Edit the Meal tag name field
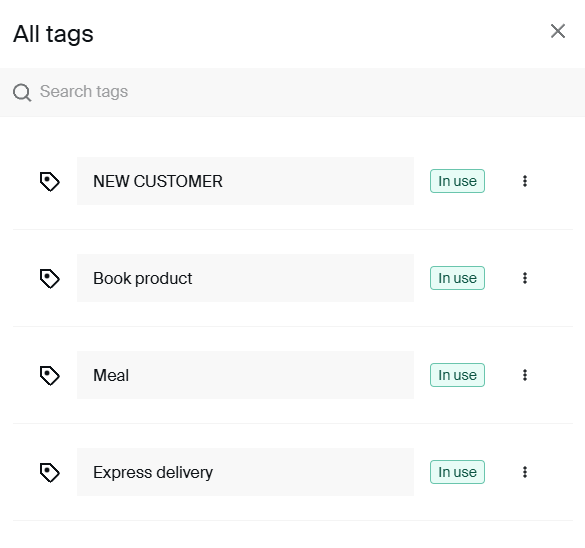The image size is (585, 548). pos(245,375)
